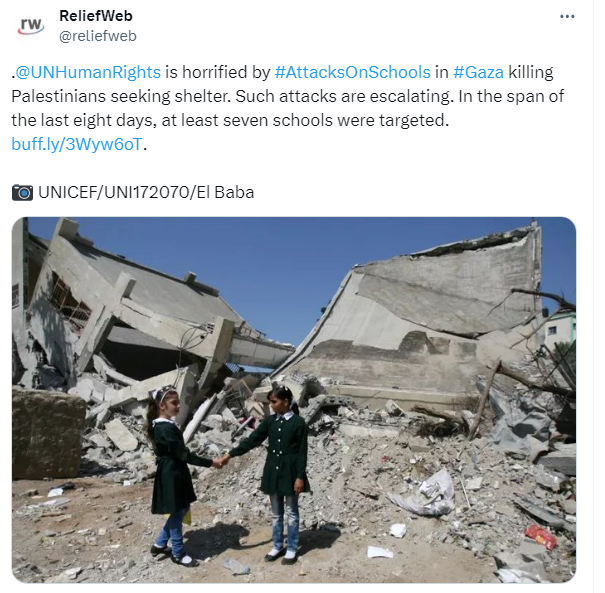The height and width of the screenshot is (593, 605).
Task: Open the #Gaza hashtag
Action: (478, 72)
